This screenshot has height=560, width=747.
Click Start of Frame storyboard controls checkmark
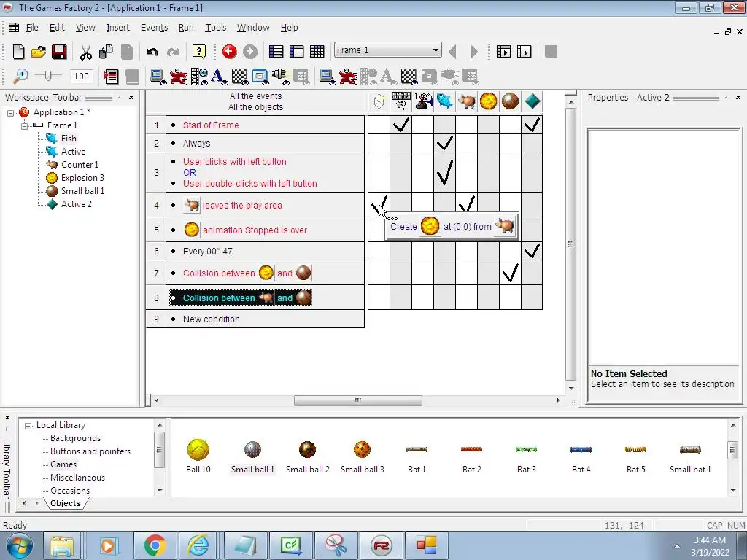[400, 125]
